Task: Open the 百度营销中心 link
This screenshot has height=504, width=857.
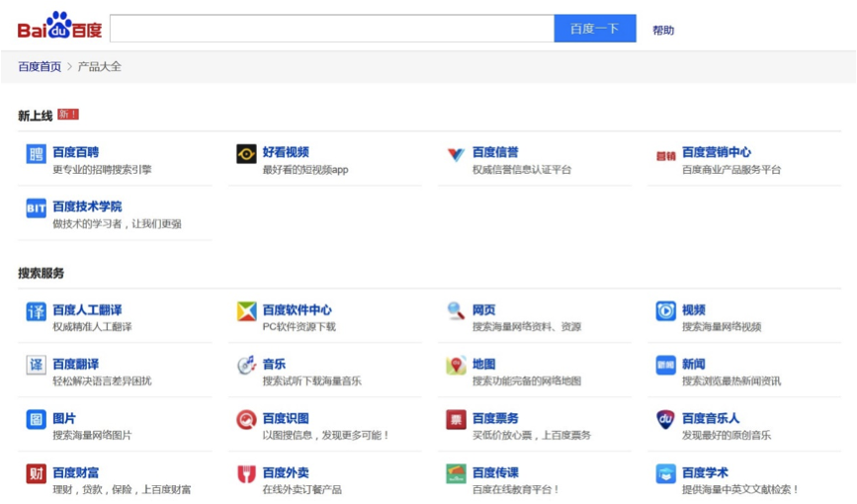Action: (x=716, y=152)
